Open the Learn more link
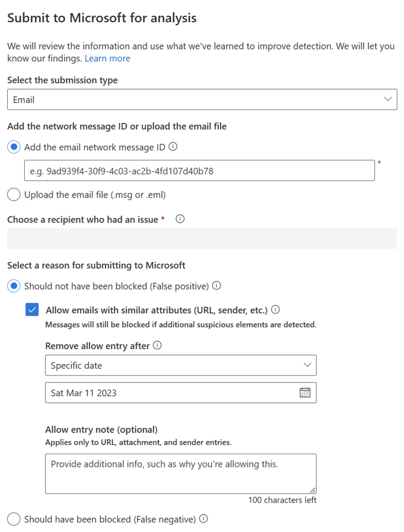 point(107,58)
